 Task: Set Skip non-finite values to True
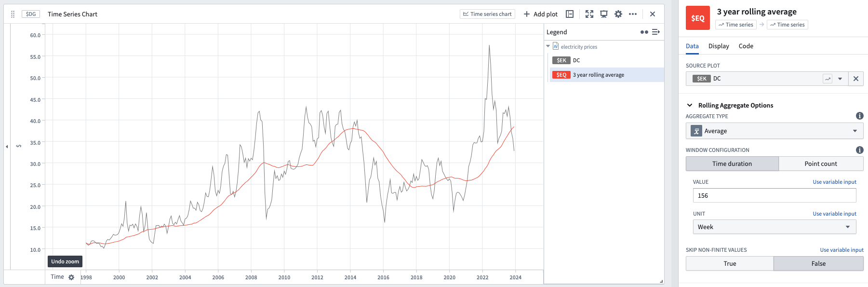[x=730, y=263]
